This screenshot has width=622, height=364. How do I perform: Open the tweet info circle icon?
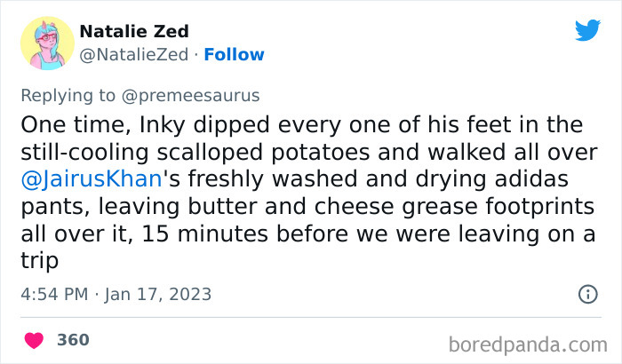pyautogui.click(x=586, y=294)
